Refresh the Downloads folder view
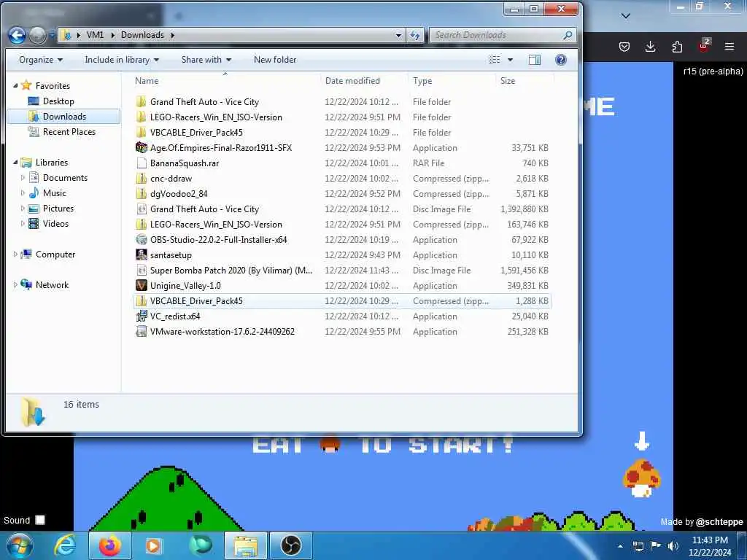747x560 pixels. point(415,35)
